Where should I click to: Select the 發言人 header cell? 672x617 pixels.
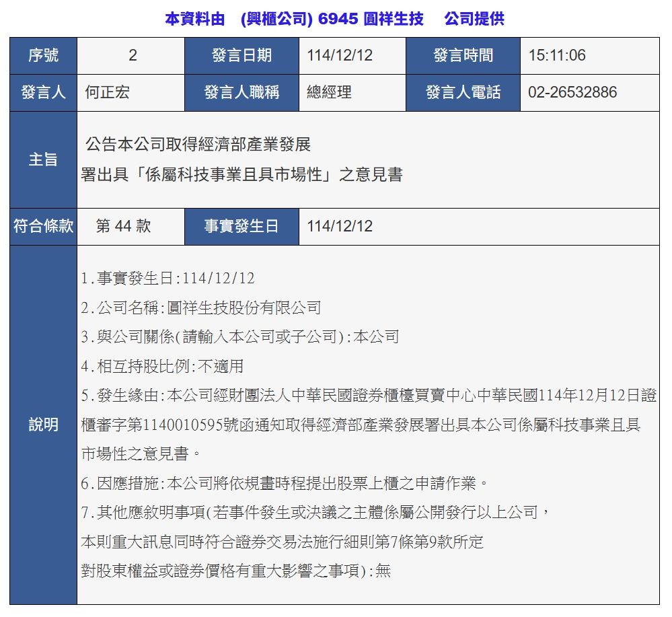click(x=43, y=93)
